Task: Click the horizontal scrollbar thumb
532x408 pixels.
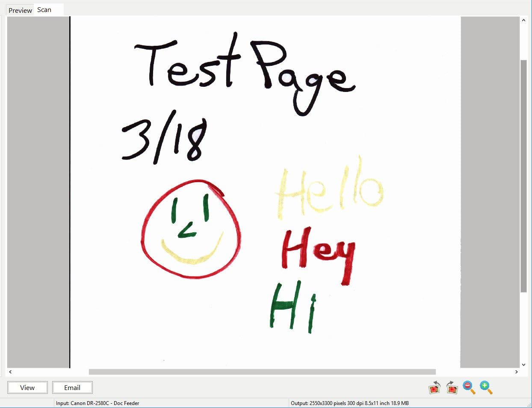Action: (262, 372)
